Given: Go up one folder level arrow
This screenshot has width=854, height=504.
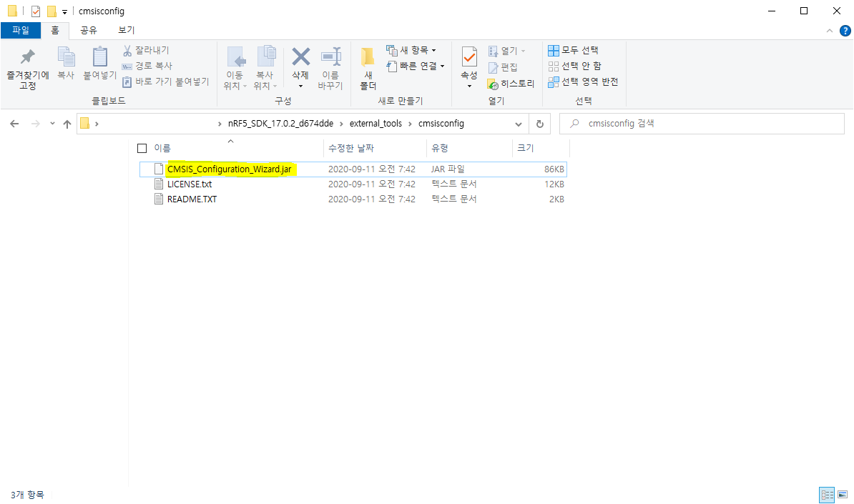Looking at the screenshot, I should (67, 124).
